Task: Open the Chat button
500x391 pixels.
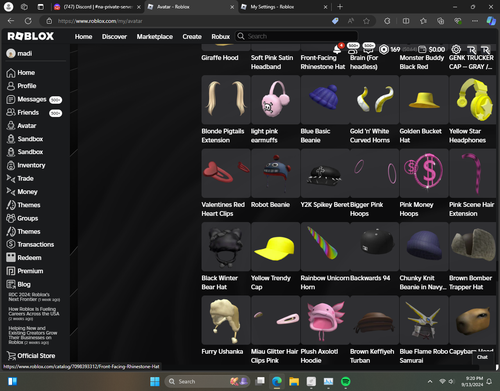Action: [482, 357]
